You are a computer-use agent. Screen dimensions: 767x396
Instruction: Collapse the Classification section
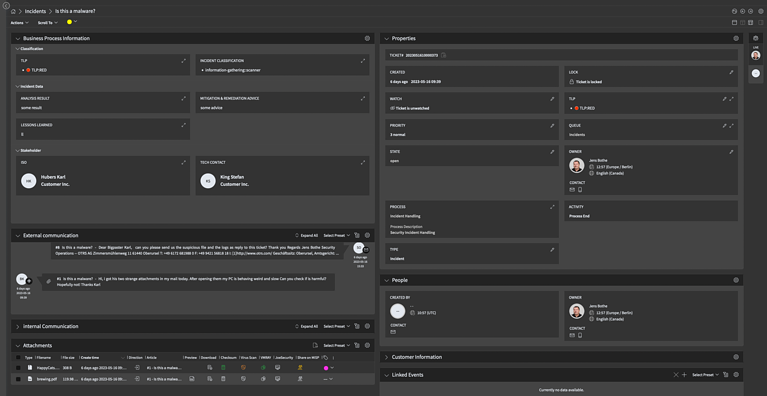pos(18,49)
